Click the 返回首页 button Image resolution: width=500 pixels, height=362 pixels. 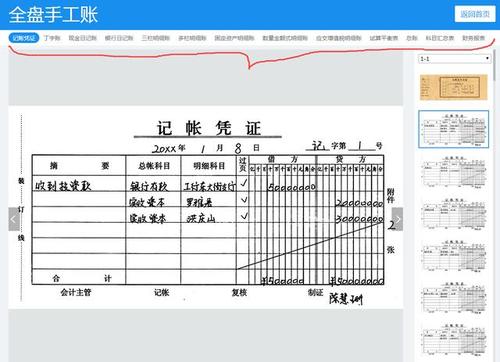click(x=475, y=14)
